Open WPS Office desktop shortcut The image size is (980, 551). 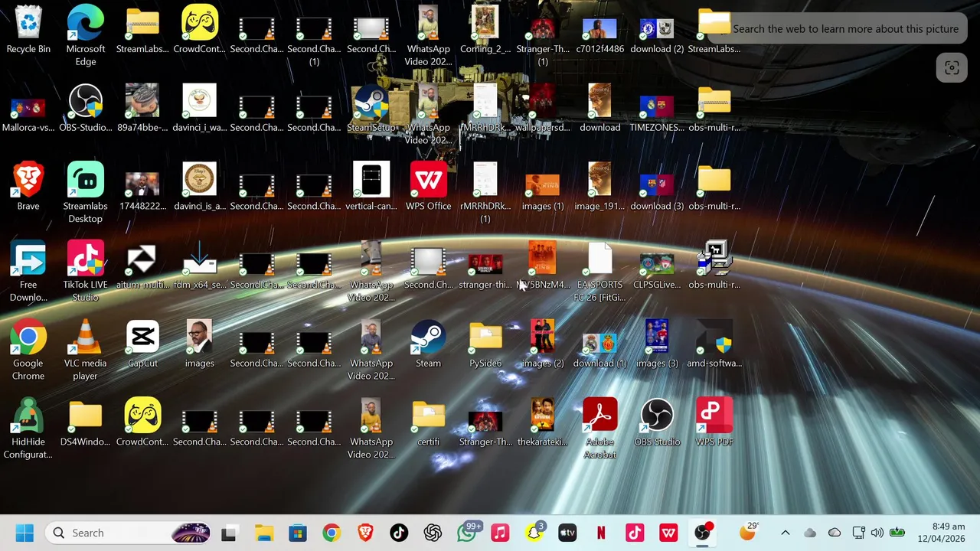click(x=428, y=187)
